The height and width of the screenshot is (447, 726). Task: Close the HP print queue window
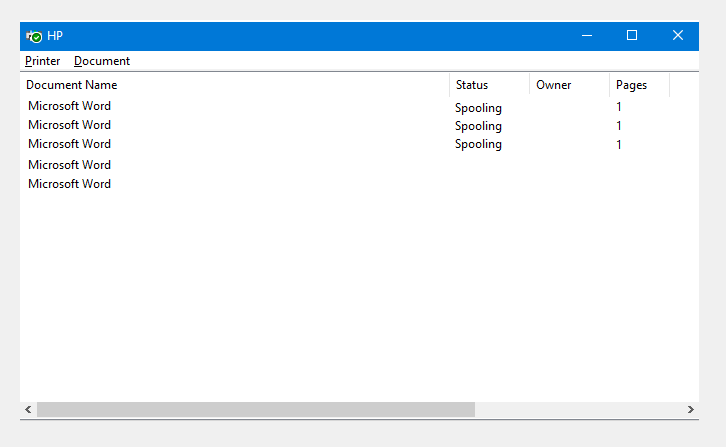click(x=678, y=36)
